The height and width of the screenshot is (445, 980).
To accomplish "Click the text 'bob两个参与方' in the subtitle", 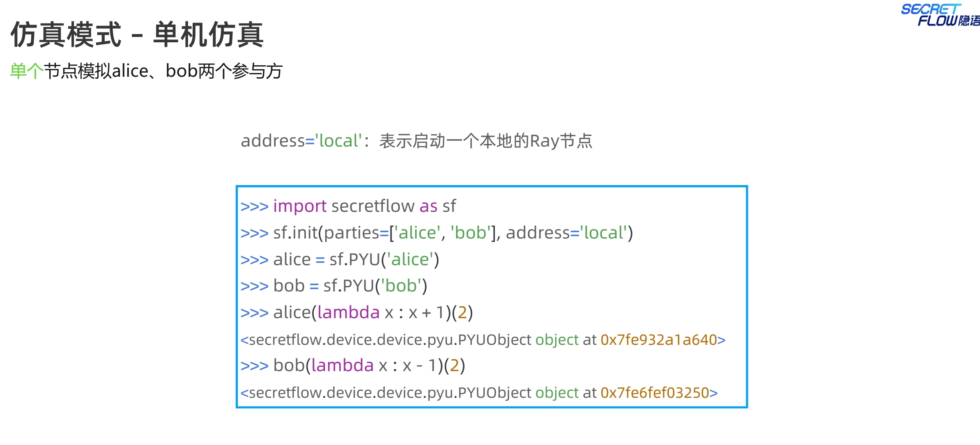I will (224, 71).
